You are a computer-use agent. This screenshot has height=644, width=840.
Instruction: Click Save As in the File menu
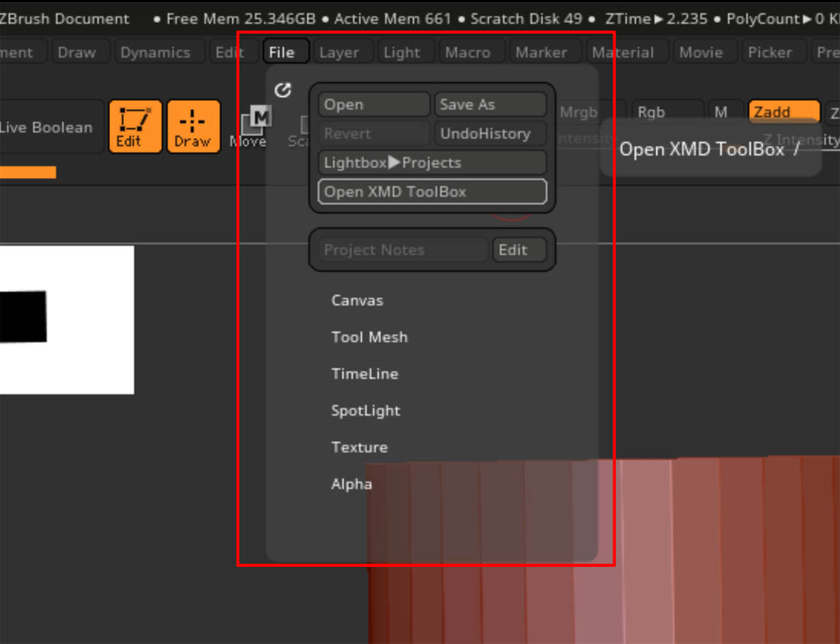tap(489, 104)
